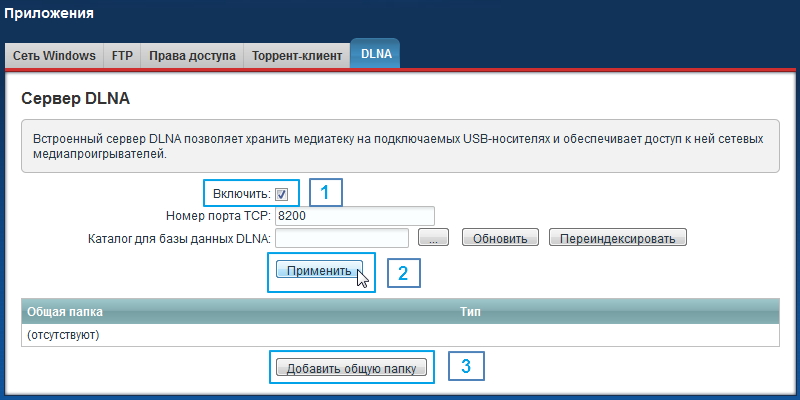Focus the Каталог для базы данных DLNA field
The width and height of the screenshot is (800, 400).
(342, 238)
